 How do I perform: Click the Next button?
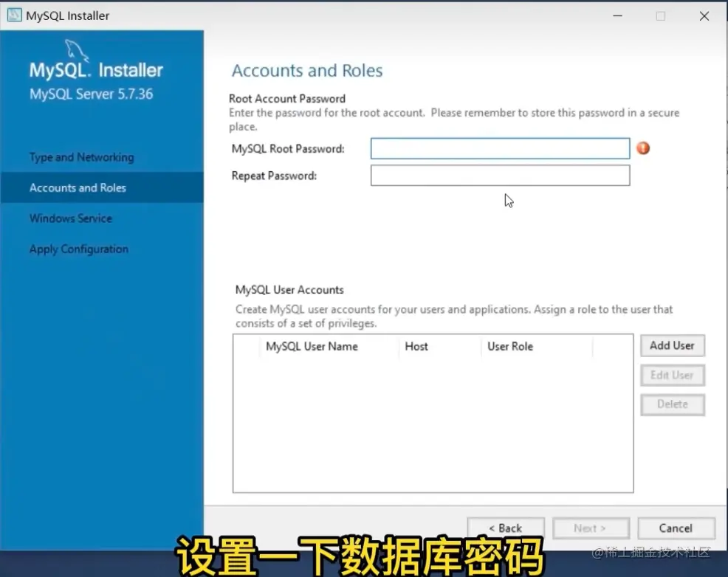591,528
